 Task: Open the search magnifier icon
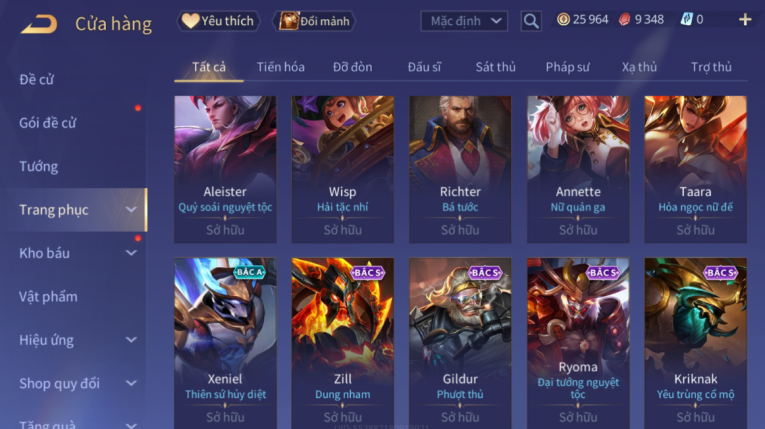click(531, 21)
